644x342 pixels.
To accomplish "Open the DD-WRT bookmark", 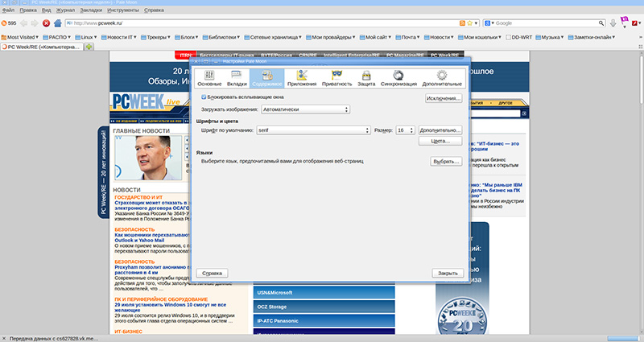I will (x=518, y=37).
